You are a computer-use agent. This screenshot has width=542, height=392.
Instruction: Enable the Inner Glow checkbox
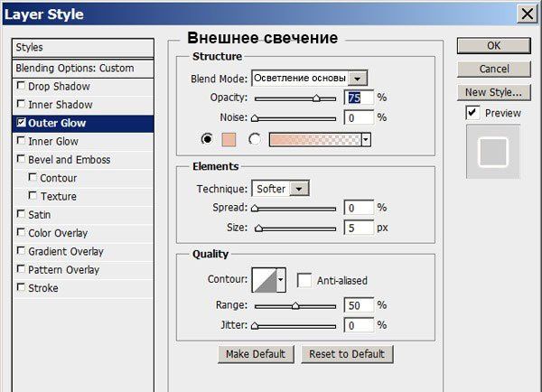point(21,140)
